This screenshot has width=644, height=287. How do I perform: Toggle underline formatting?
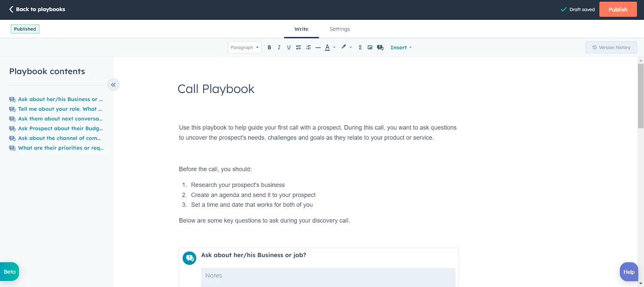click(289, 47)
